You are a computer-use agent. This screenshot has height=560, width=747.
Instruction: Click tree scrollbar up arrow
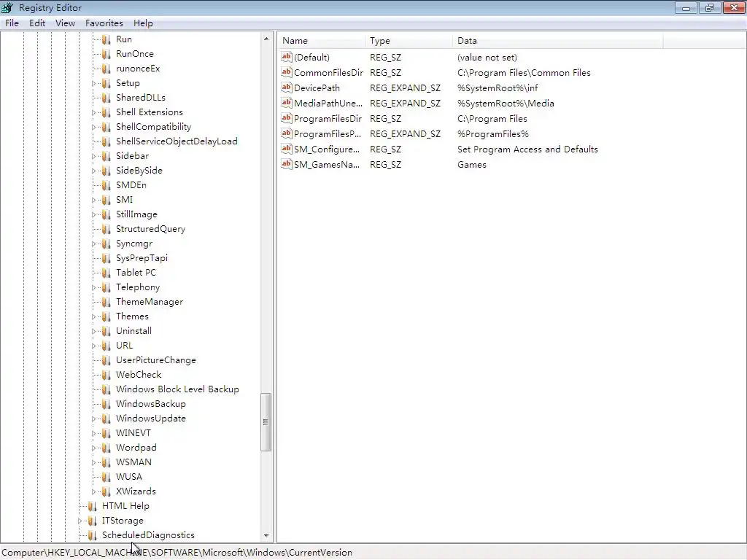pyautogui.click(x=266, y=39)
